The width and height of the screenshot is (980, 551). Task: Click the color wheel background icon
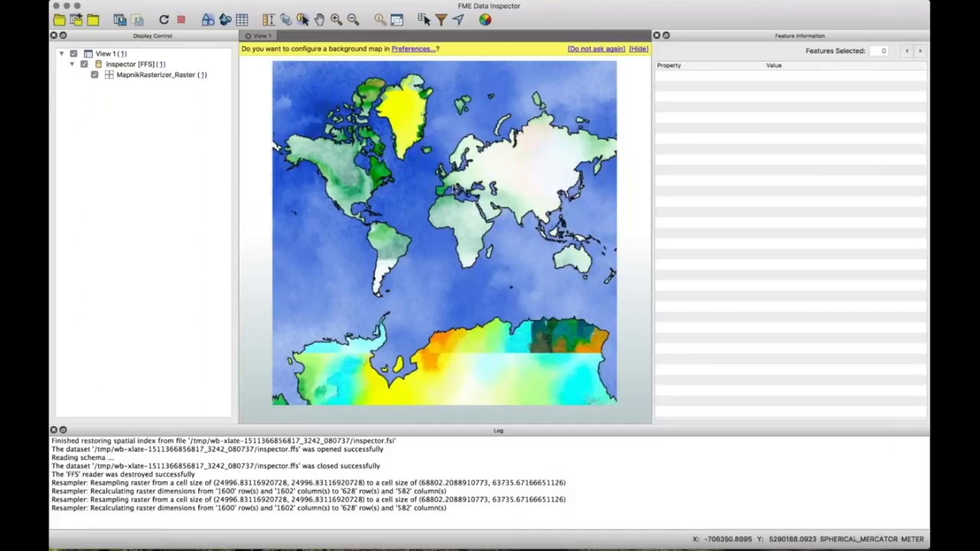(485, 20)
